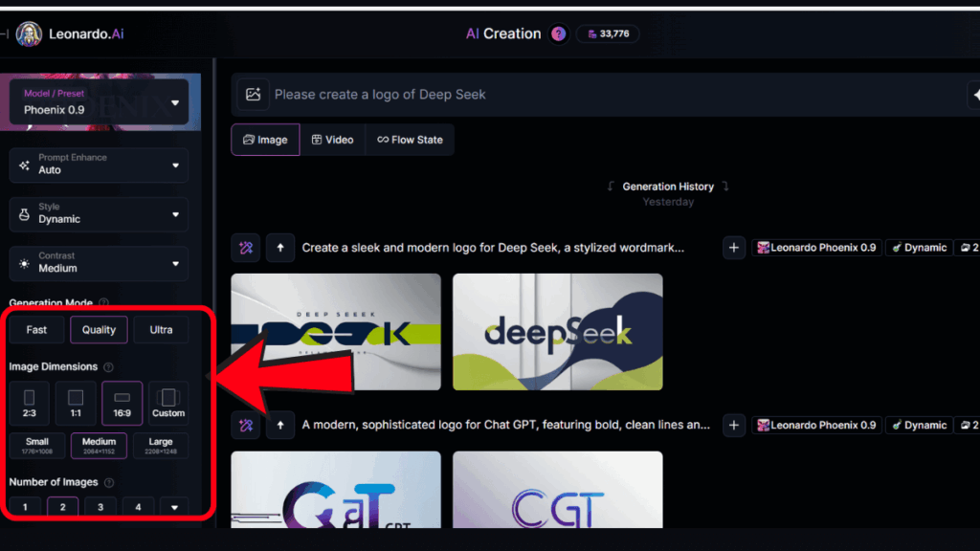980x551 pixels.
Task: Choose the 2:3 aspect ratio
Action: point(30,403)
